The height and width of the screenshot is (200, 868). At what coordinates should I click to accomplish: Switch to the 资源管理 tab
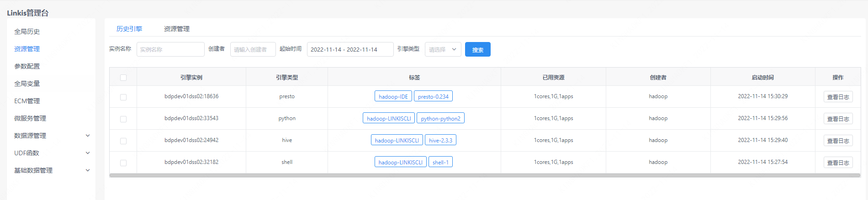point(177,29)
